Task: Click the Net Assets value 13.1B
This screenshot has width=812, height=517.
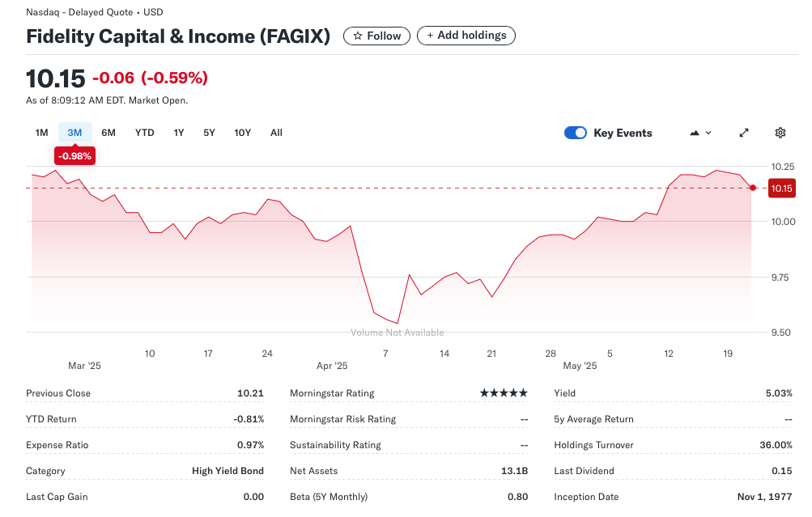Action: click(514, 471)
